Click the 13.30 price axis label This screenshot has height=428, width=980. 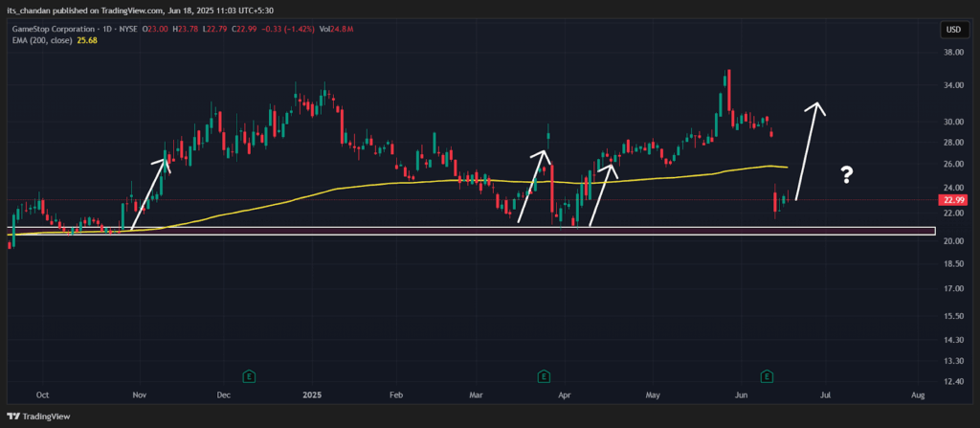point(954,361)
